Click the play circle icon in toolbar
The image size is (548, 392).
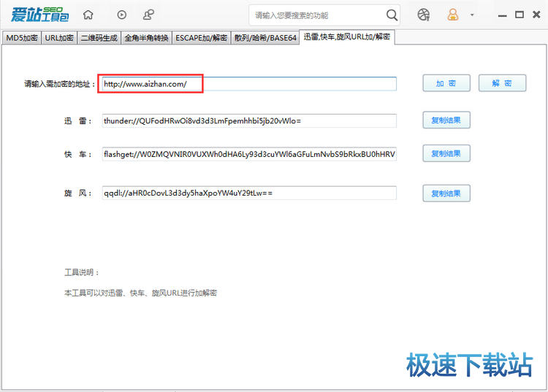(121, 15)
